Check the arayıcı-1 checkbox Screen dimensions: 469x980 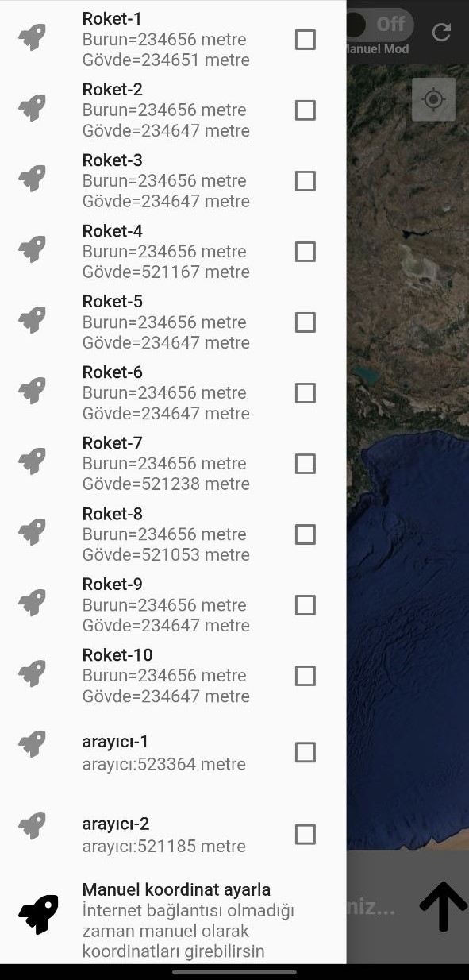pos(306,751)
